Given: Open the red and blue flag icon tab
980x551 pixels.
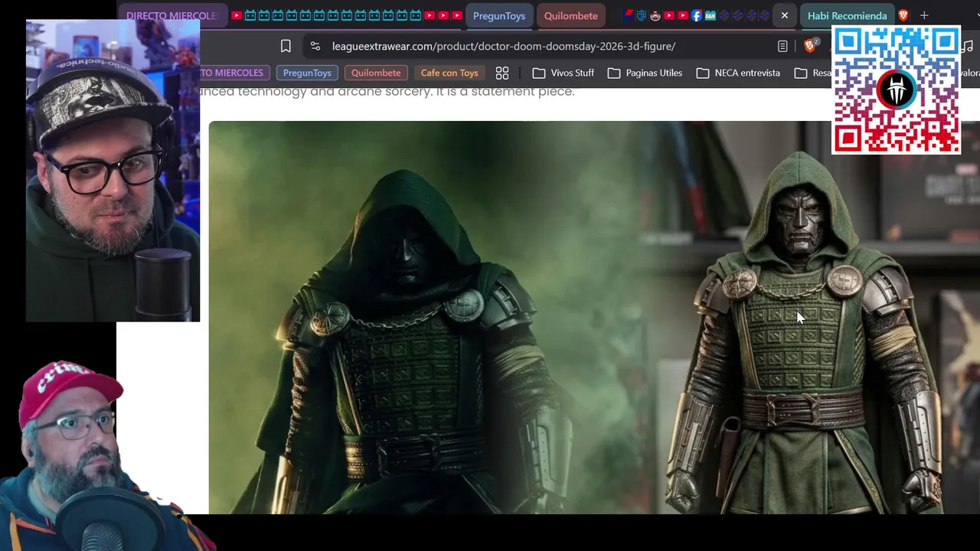Looking at the screenshot, I should (628, 15).
